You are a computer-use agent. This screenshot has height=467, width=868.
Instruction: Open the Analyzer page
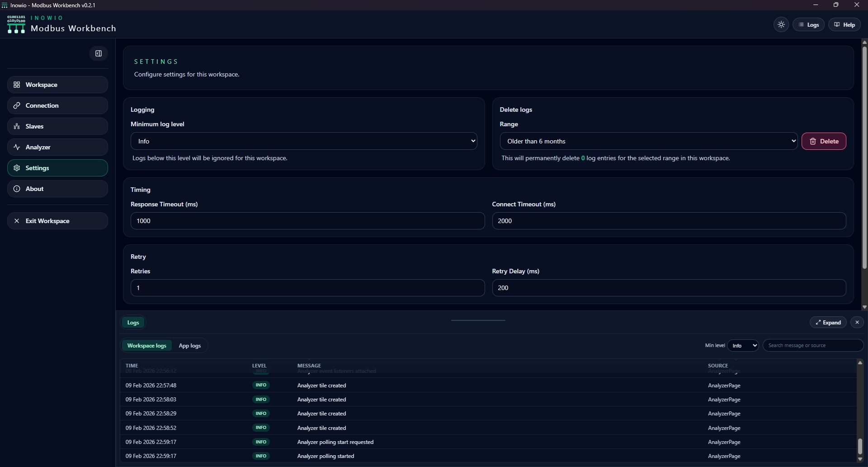(x=57, y=147)
